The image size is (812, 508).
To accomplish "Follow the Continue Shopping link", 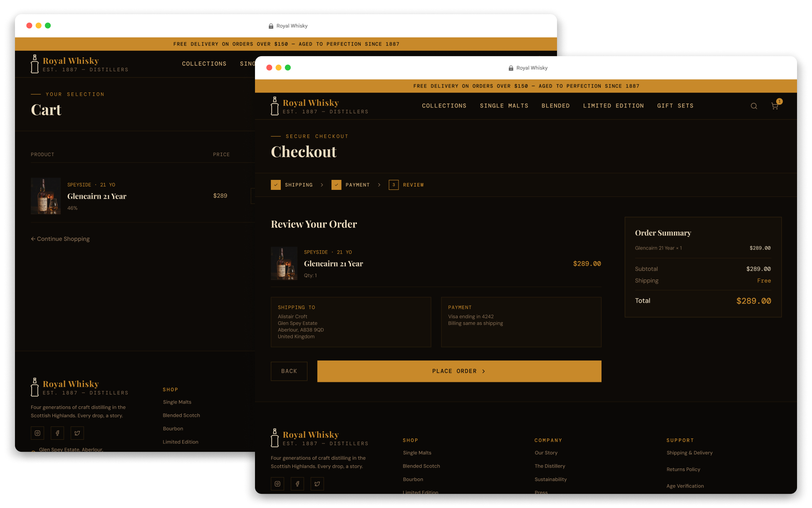I will click(60, 239).
